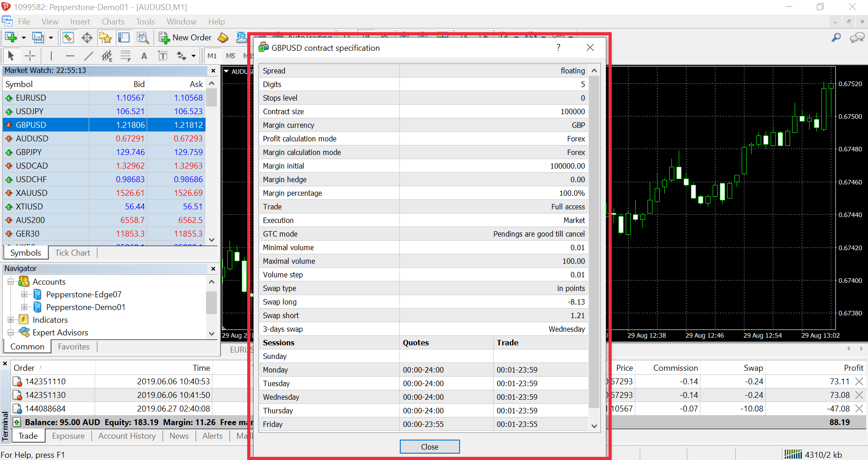Open MetaEditor yellow book icon
868x460 pixels.
point(223,38)
